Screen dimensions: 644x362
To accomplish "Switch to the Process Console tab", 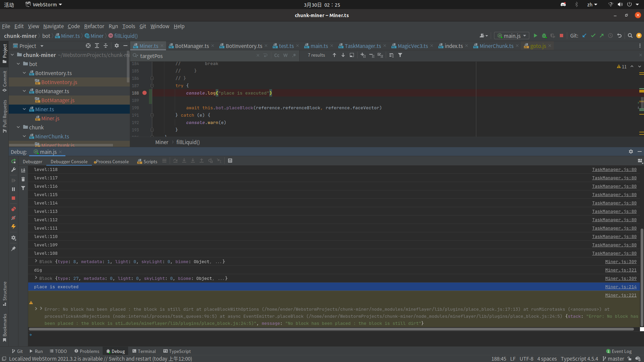I will tap(113, 161).
